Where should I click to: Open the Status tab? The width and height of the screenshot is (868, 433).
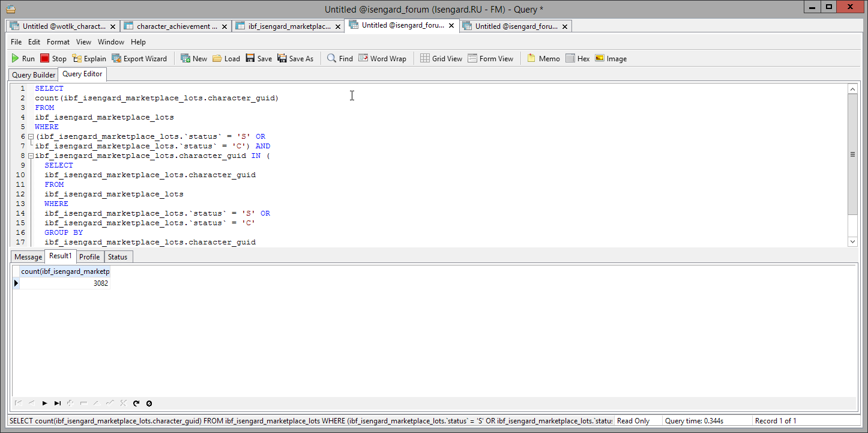118,257
